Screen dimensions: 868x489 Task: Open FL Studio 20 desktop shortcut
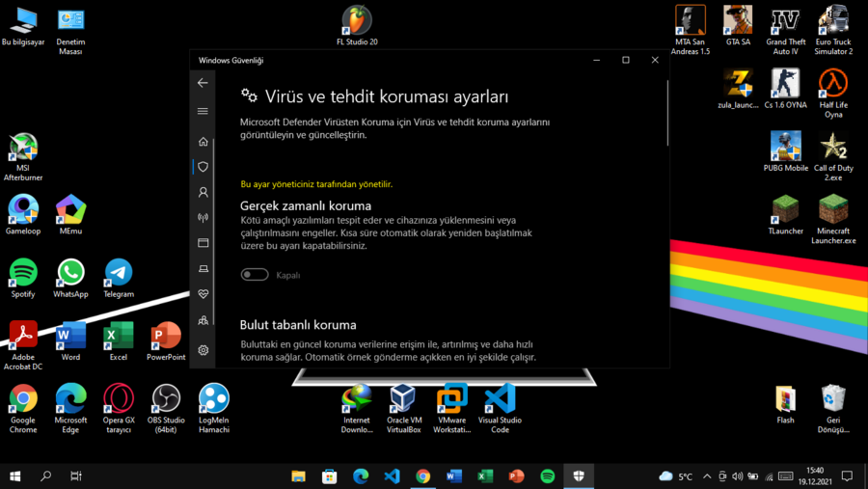[x=357, y=25]
